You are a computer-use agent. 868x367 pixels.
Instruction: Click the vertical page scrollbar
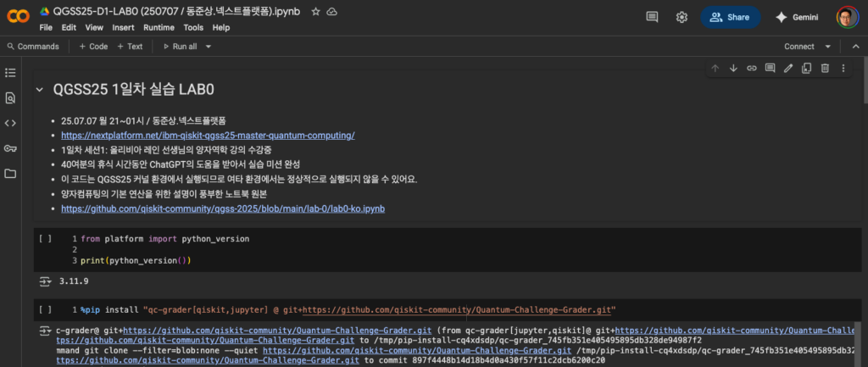864,81
